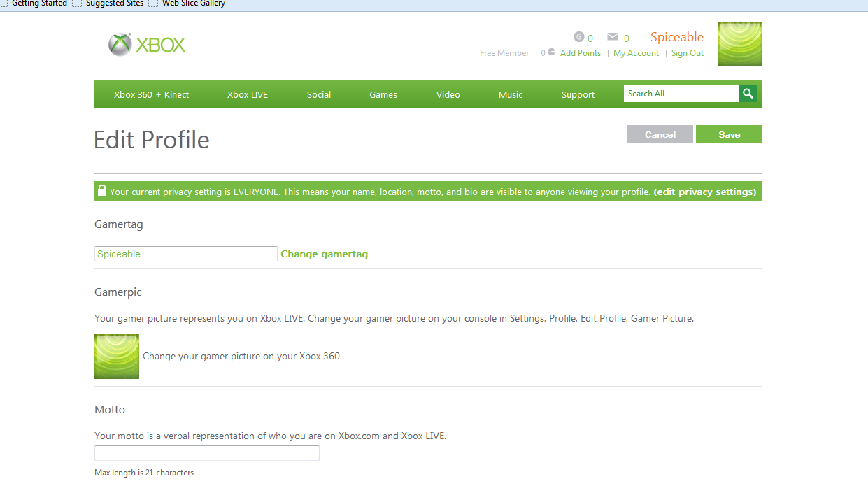Click the Free Member text
Viewport: 868px width, 495px height.
(x=504, y=53)
